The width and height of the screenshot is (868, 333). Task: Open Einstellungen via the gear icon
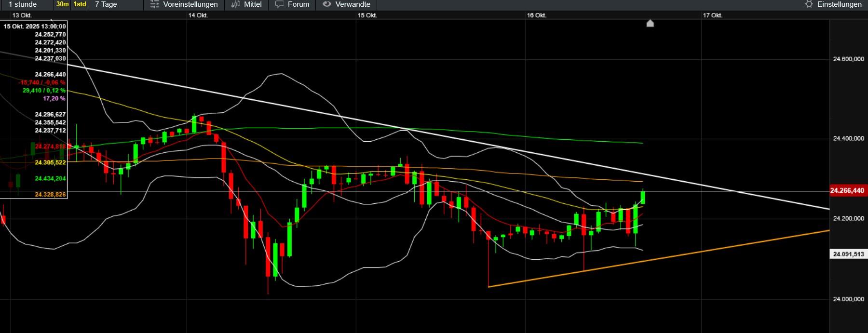click(x=809, y=4)
